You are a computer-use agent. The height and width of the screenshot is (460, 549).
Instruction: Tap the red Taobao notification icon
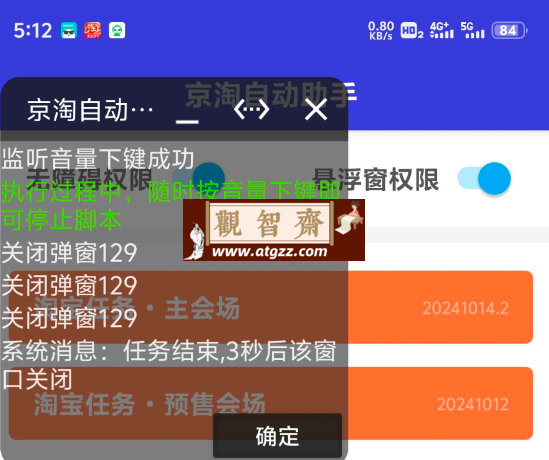(x=93, y=30)
